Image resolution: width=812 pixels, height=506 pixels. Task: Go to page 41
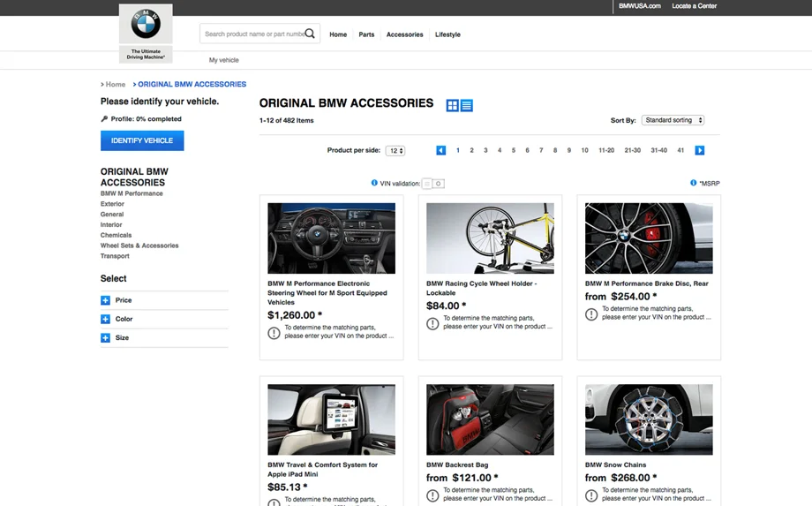680,150
